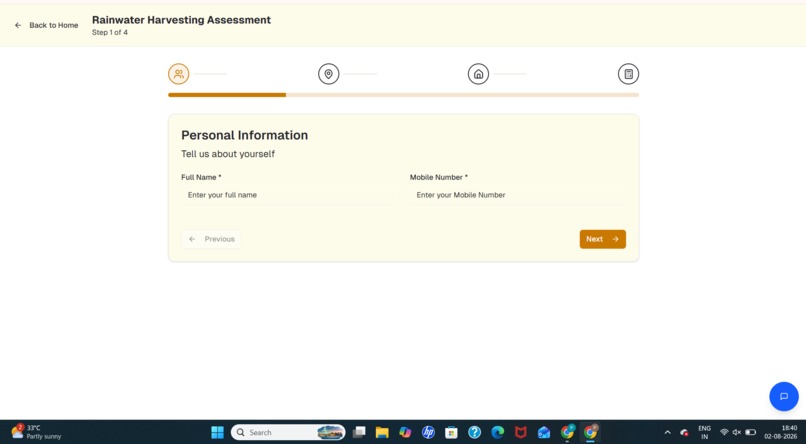This screenshot has height=444, width=806.
Task: Click the taskbar Search box
Action: point(288,432)
